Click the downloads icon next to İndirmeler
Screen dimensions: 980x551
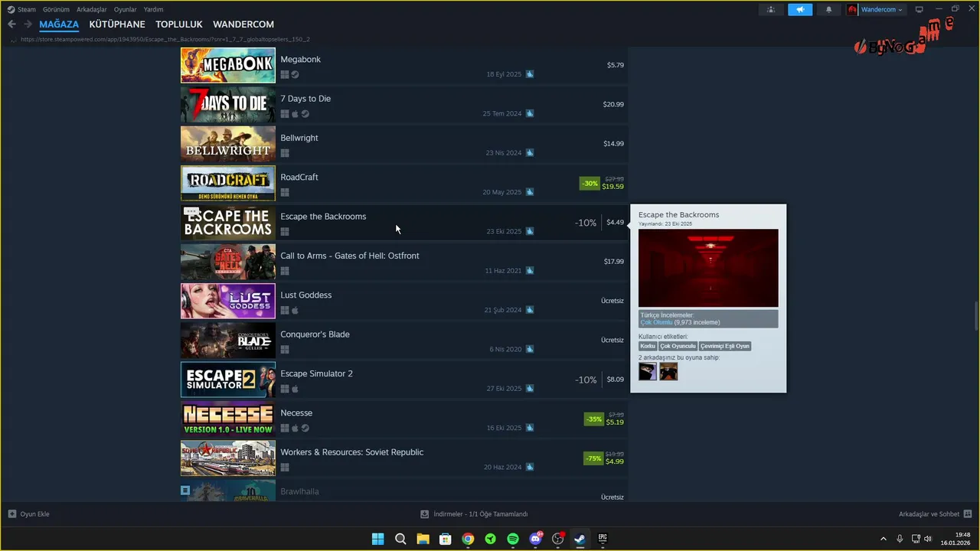425,514
